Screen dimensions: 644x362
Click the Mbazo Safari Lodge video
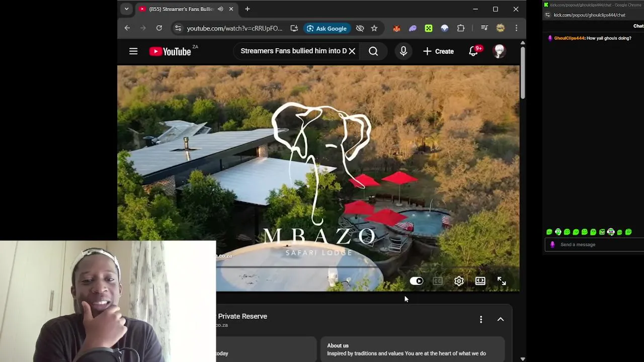pos(318,178)
